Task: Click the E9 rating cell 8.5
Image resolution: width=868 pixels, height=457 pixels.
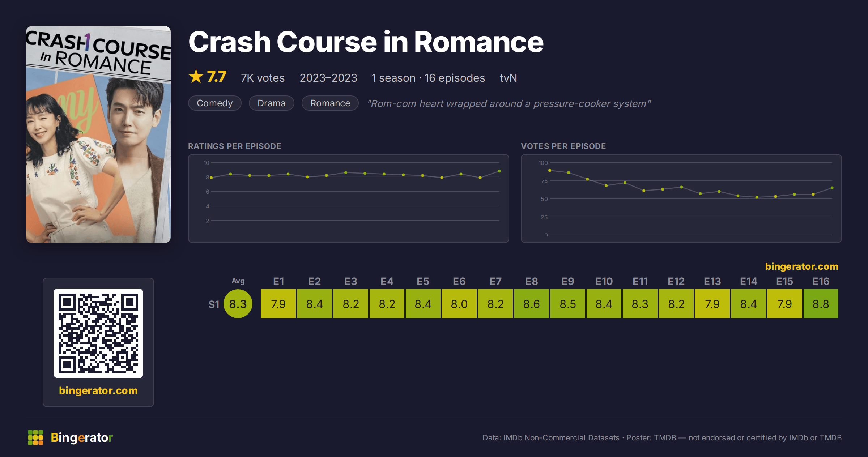Action: (x=568, y=304)
